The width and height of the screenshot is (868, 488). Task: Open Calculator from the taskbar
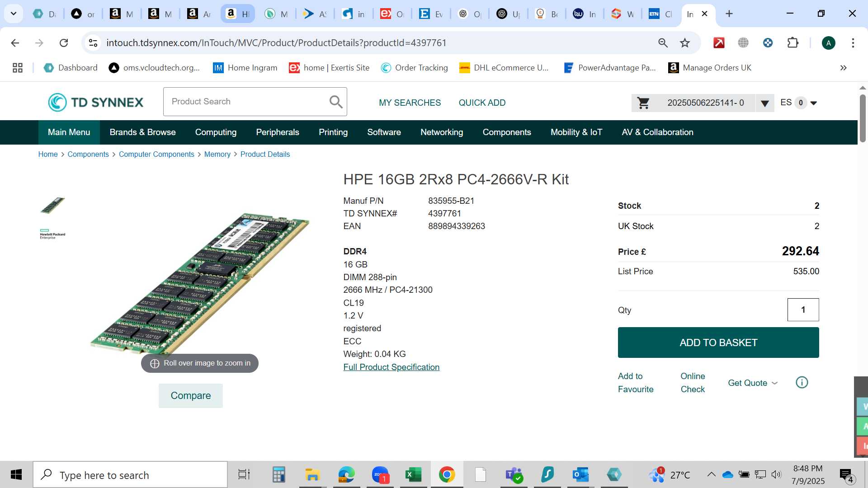[x=278, y=475]
